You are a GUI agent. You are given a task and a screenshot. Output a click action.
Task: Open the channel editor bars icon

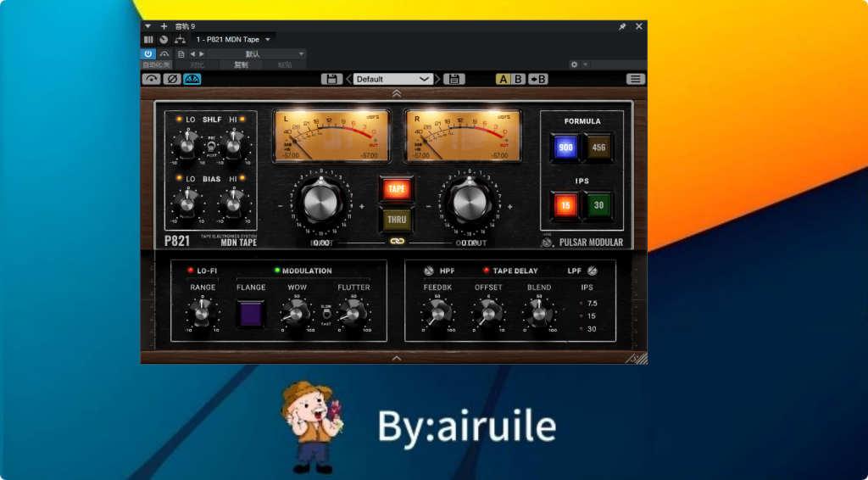(x=148, y=40)
